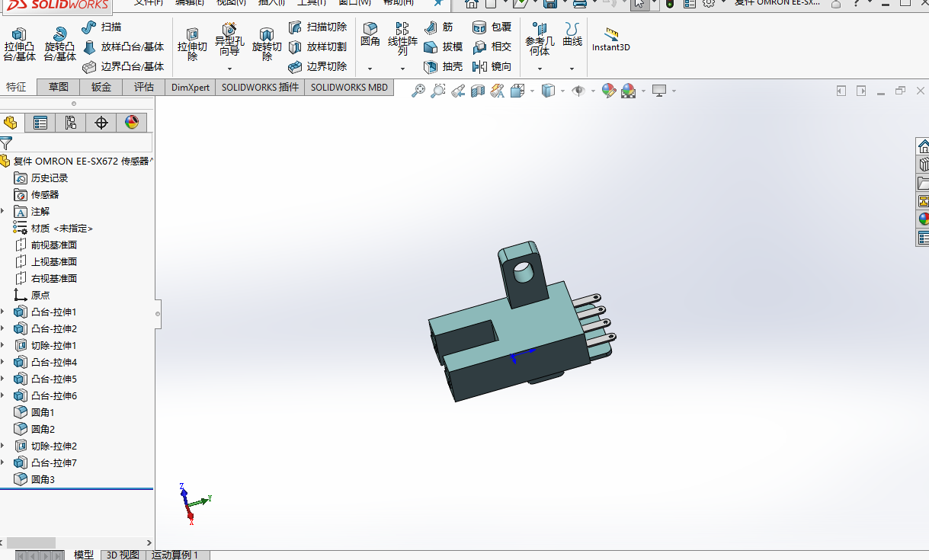
Task: Select the 圆角3 fillet feature
Action: pyautogui.click(x=34, y=479)
